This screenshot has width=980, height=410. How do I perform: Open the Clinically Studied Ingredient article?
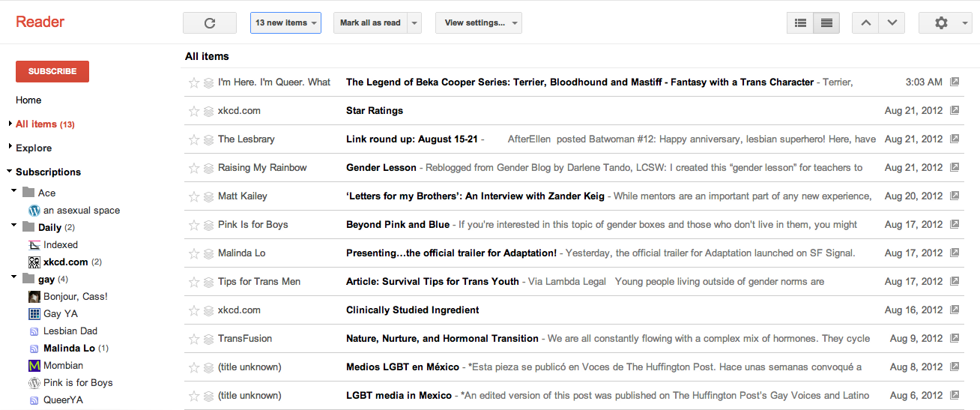tap(412, 310)
